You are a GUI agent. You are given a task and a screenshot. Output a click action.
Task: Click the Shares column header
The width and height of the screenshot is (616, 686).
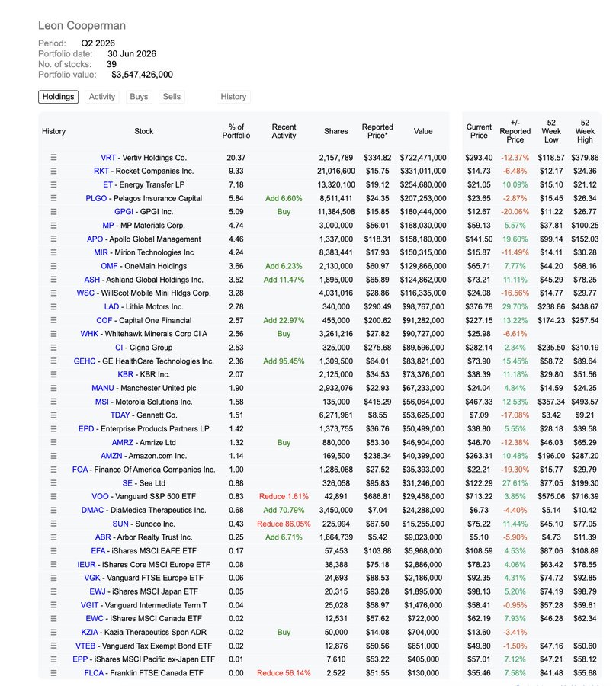(x=336, y=131)
